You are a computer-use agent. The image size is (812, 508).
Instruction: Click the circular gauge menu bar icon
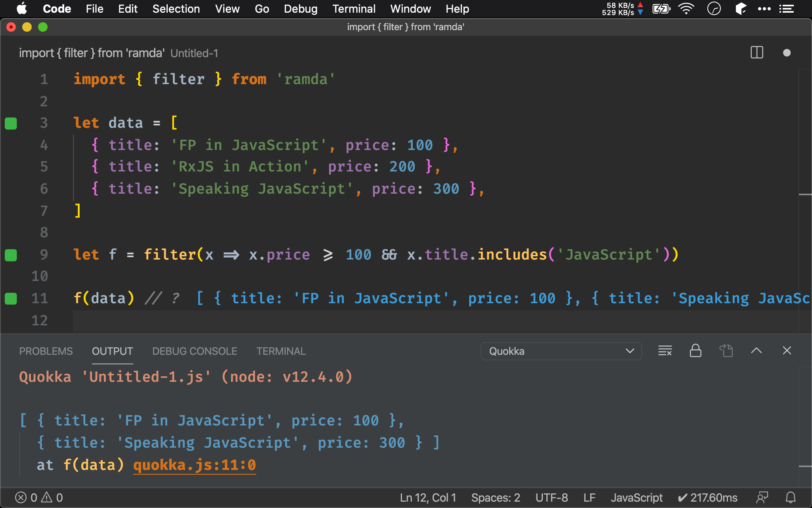click(714, 9)
